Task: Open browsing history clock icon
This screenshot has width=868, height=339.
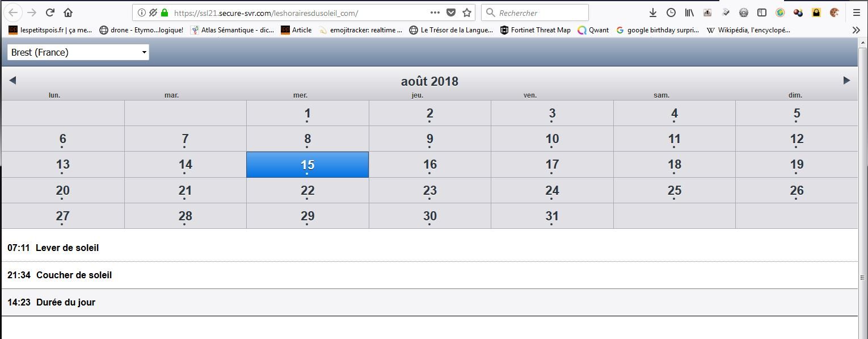Action: tap(671, 12)
